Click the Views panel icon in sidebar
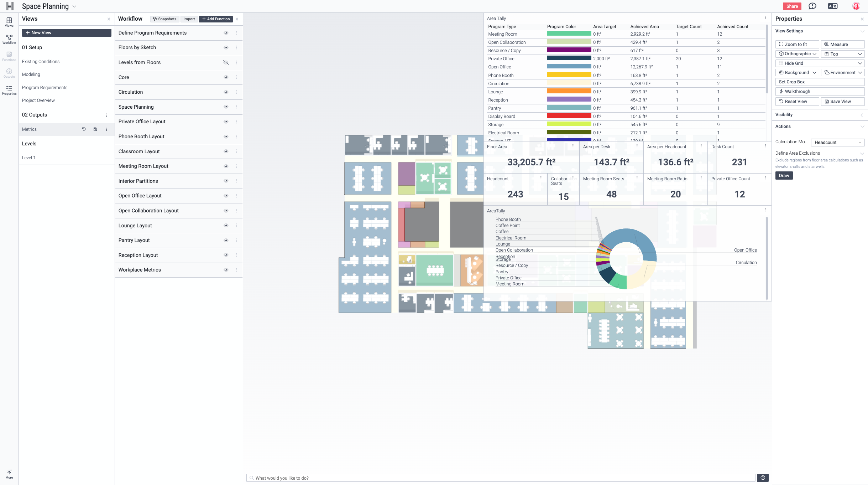 [8, 21]
